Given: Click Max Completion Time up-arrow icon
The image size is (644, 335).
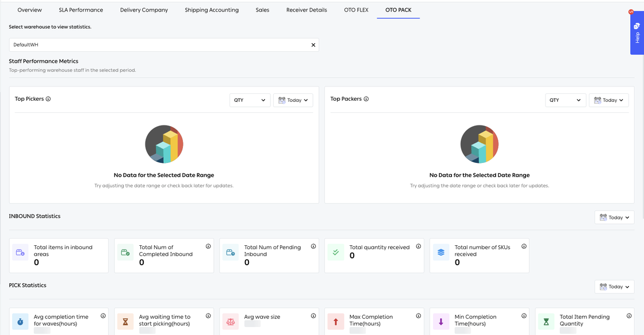Looking at the screenshot, I should (336, 322).
